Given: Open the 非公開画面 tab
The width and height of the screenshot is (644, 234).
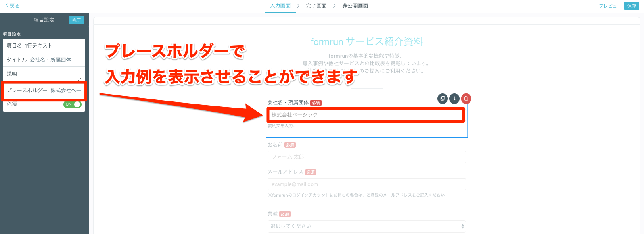Looking at the screenshot, I should point(355,6).
